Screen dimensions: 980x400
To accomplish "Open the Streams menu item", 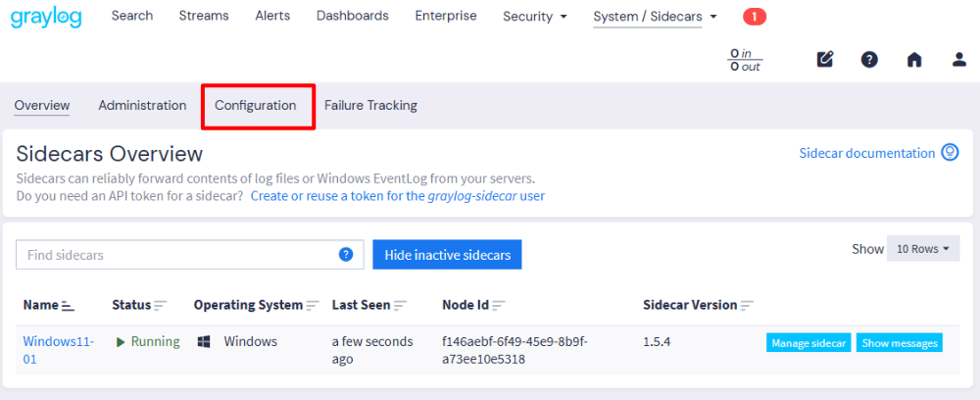I will tap(204, 17).
